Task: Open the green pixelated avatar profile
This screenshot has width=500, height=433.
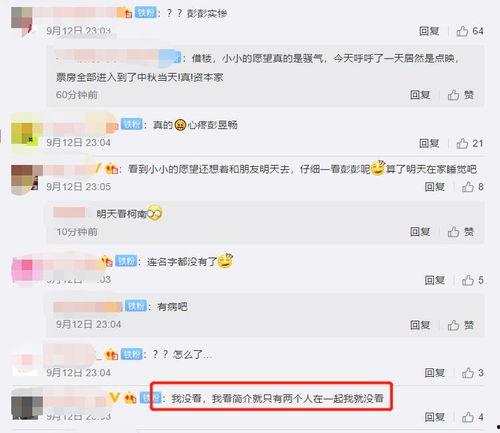Action: point(27,134)
